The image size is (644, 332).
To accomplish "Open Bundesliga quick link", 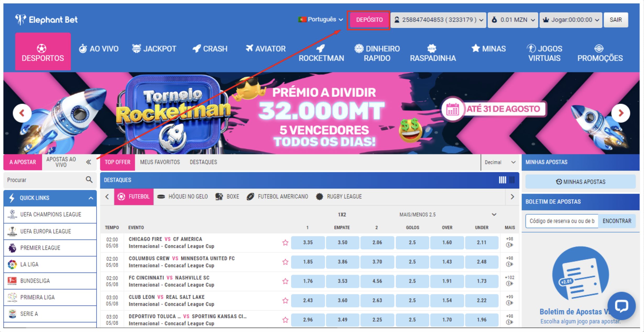I will 50,281.
